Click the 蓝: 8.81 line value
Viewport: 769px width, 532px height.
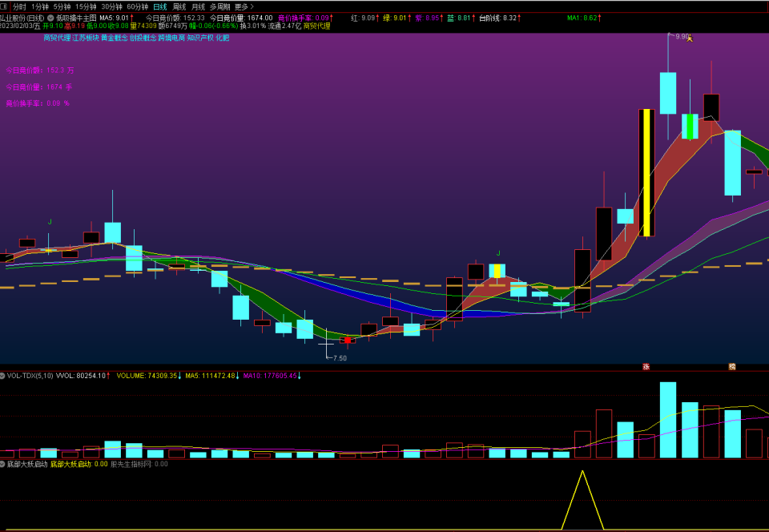click(458, 18)
